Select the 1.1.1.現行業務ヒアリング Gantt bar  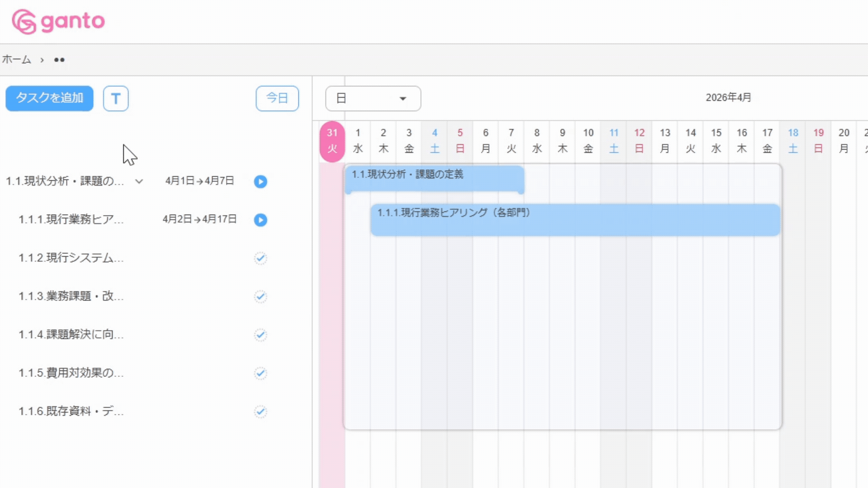coord(574,219)
